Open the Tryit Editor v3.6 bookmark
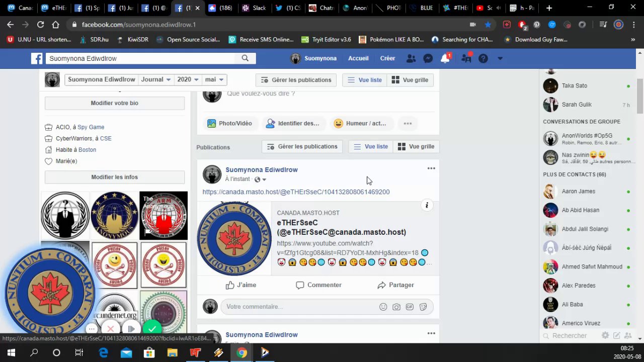The image size is (644, 362). coord(326,39)
